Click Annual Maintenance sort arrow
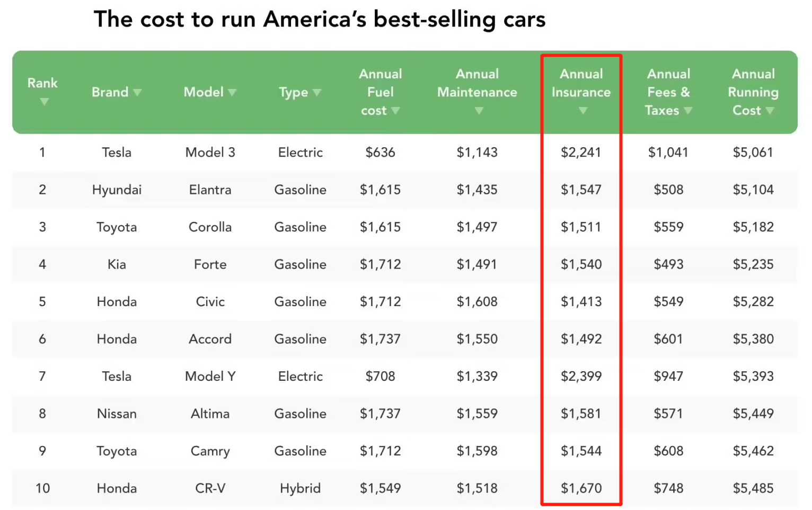This screenshot has height=510, width=812. click(479, 111)
